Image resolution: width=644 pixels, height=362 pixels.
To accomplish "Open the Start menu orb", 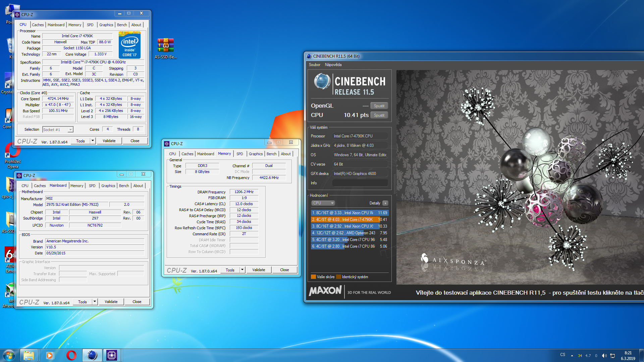I will 9,355.
